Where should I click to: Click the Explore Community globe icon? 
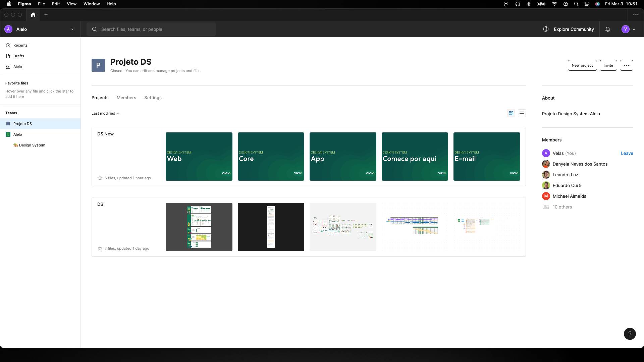point(546,29)
